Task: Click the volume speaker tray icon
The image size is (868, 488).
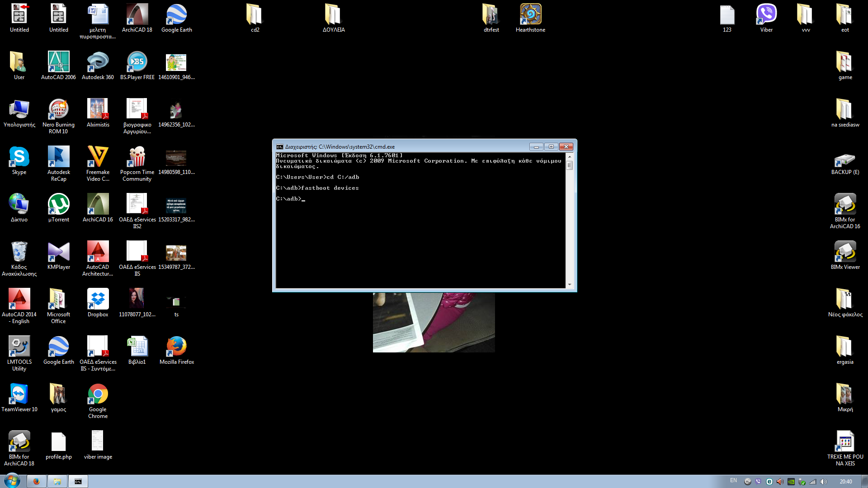Action: [x=824, y=482]
